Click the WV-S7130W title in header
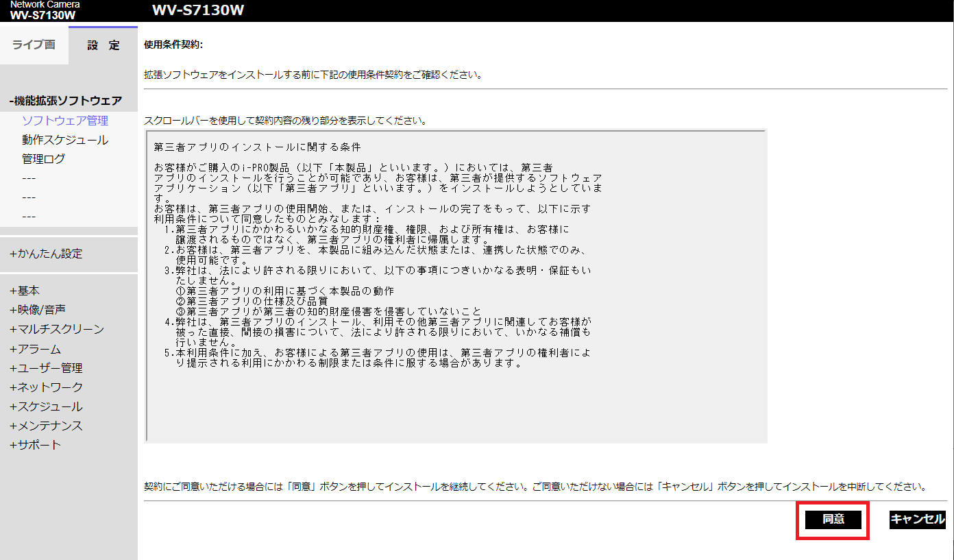This screenshot has width=954, height=560. 198,10
